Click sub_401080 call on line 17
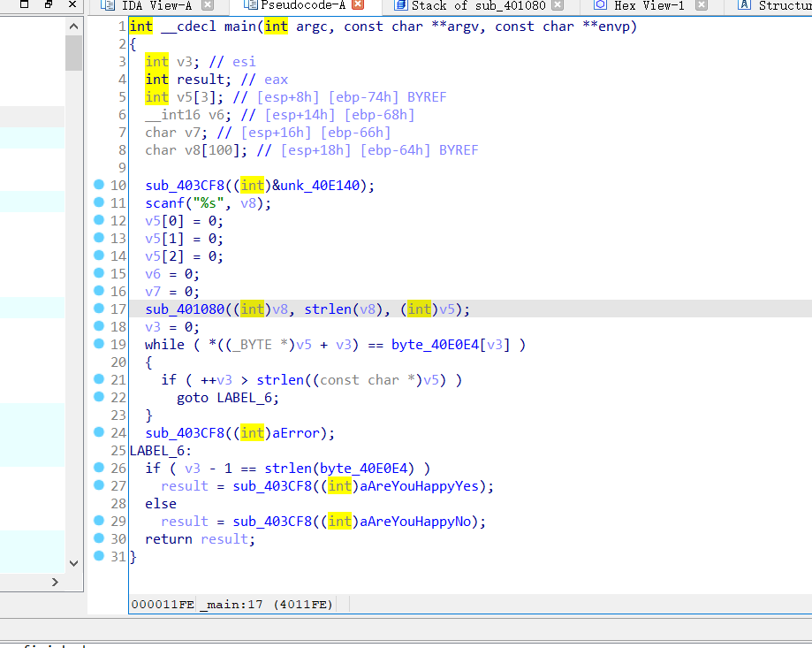 (185, 309)
